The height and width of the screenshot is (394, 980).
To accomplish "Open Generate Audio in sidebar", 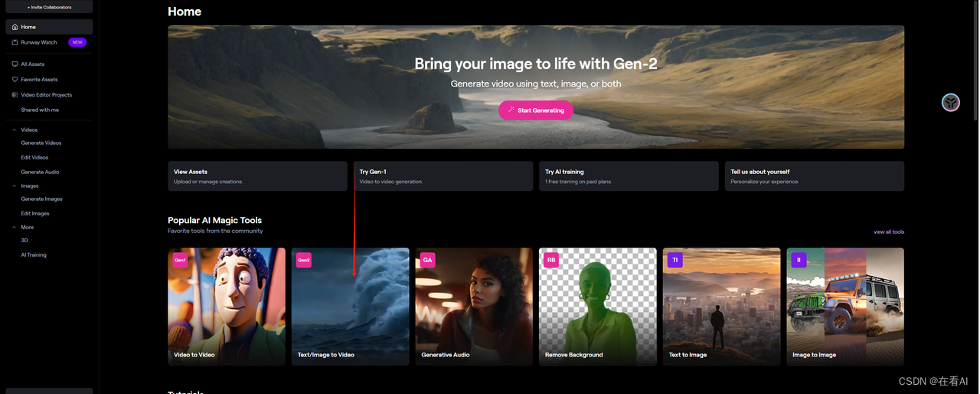I will (x=40, y=172).
